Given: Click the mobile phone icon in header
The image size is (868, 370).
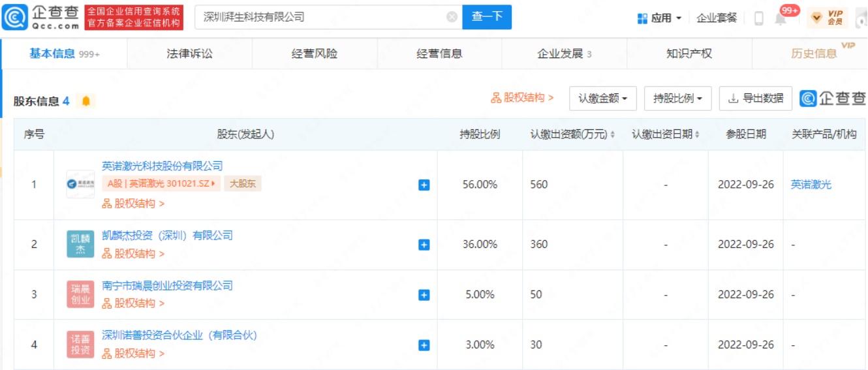Looking at the screenshot, I should pos(758,18).
